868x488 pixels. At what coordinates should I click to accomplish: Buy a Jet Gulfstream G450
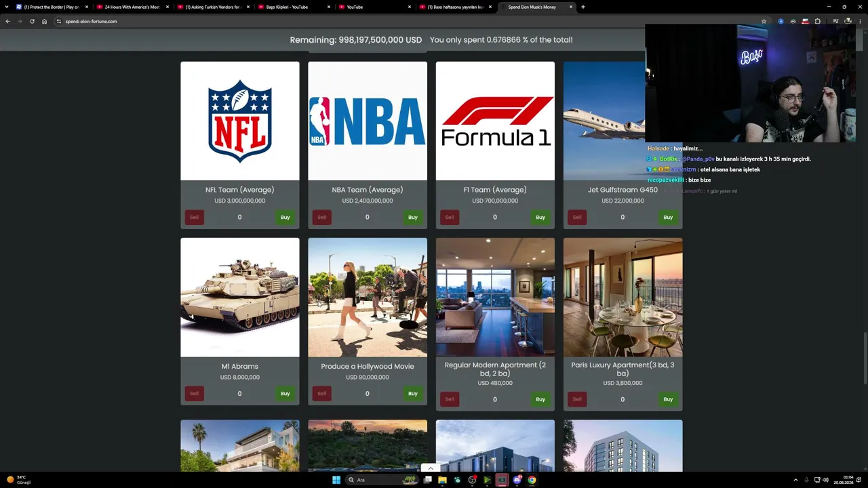[x=668, y=218]
